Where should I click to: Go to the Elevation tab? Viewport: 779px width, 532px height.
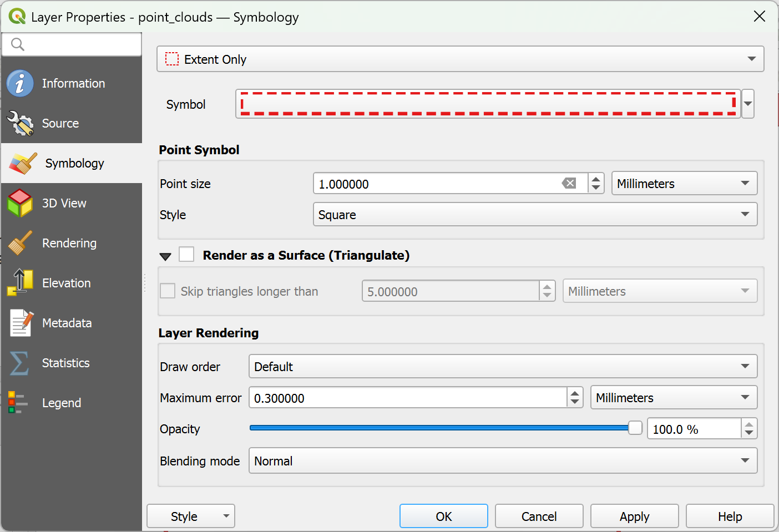coord(72,283)
